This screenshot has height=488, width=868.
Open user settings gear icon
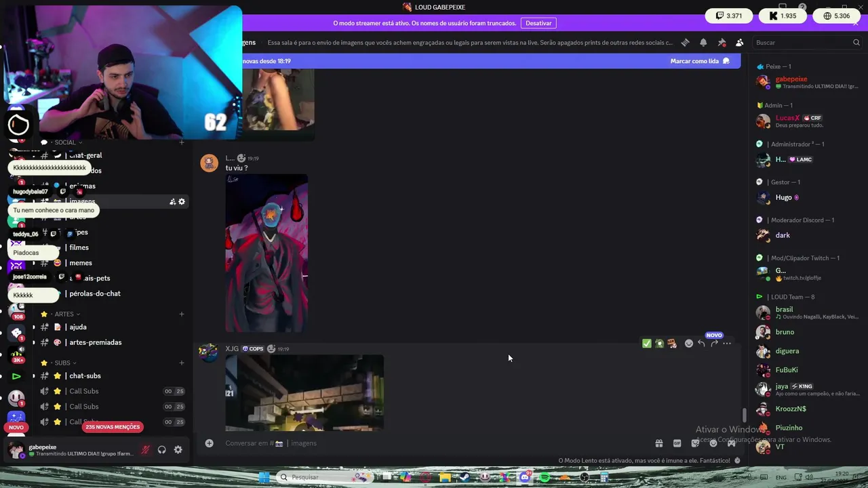pos(178,450)
